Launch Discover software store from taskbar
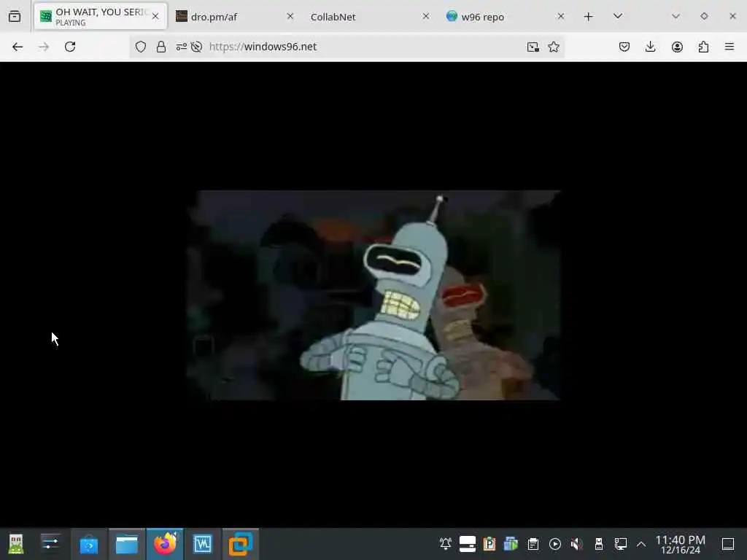This screenshot has height=560, width=747. pos(88,544)
